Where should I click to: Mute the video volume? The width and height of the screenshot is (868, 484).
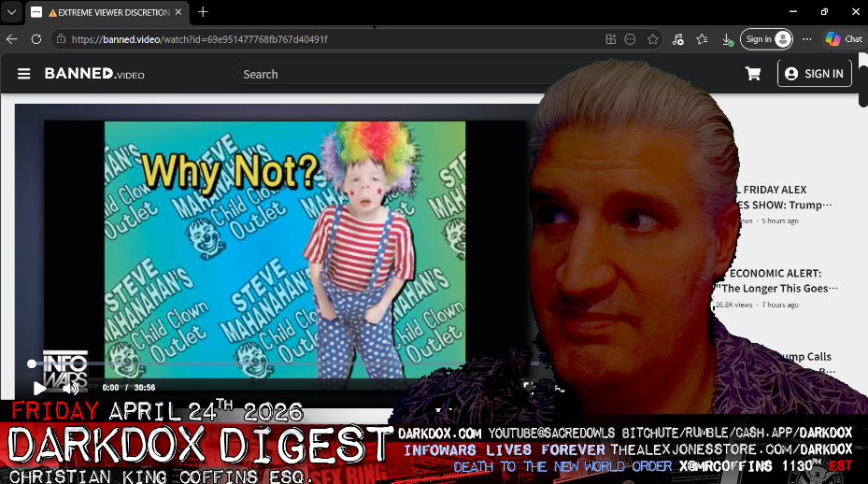tap(70, 387)
